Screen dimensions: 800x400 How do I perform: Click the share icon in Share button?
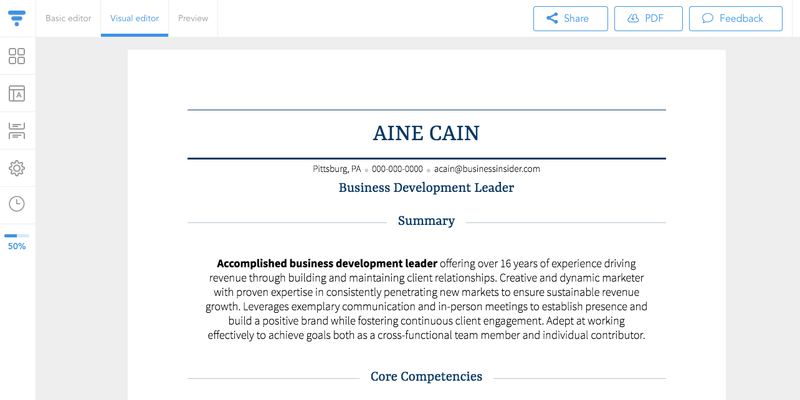552,18
